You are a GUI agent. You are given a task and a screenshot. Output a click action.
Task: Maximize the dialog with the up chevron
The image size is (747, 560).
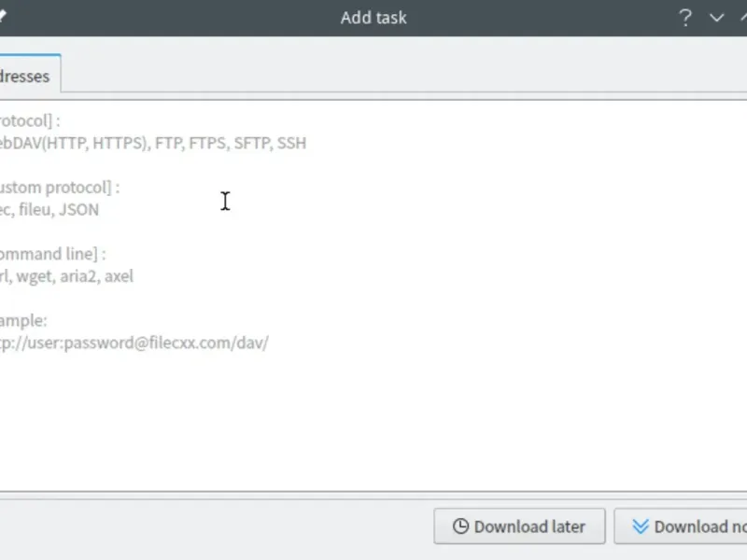coord(742,18)
